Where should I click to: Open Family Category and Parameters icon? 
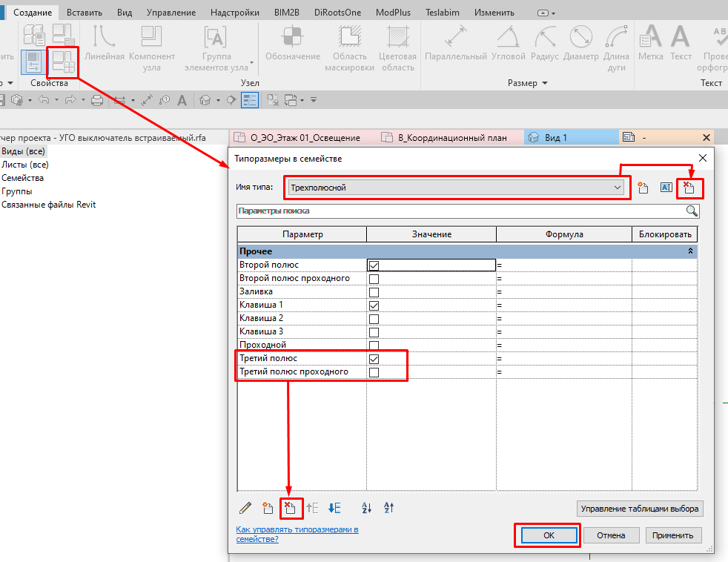point(34,36)
